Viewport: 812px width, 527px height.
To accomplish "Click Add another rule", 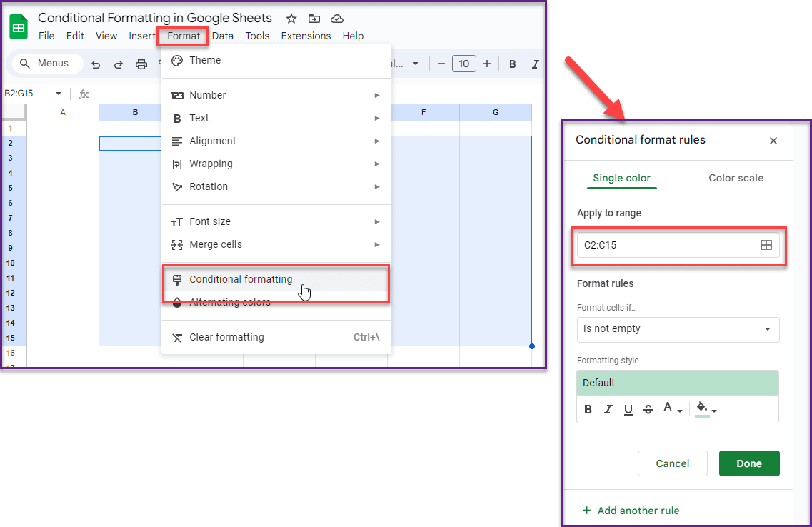I will click(x=631, y=510).
